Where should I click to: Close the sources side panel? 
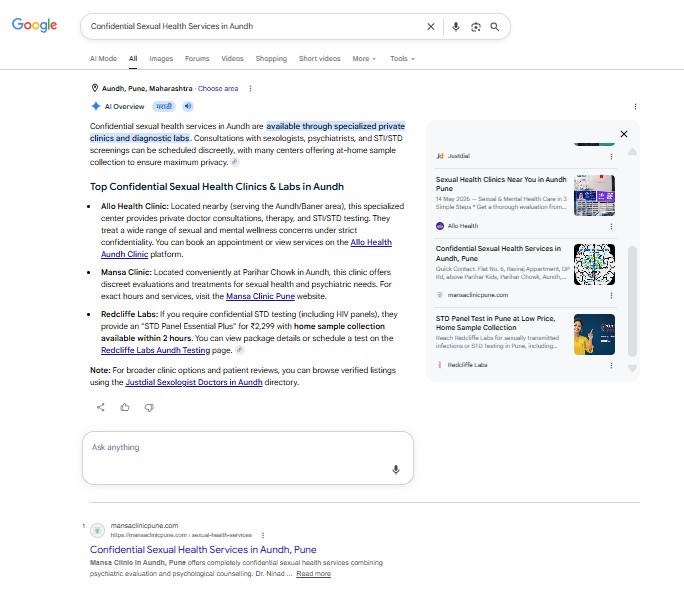tap(624, 134)
